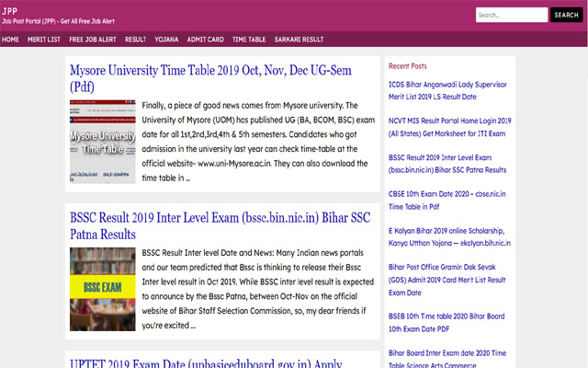The width and height of the screenshot is (588, 368).
Task: Open E Kalyan Bihar 2019 Scholarship recent post
Action: coord(449,237)
